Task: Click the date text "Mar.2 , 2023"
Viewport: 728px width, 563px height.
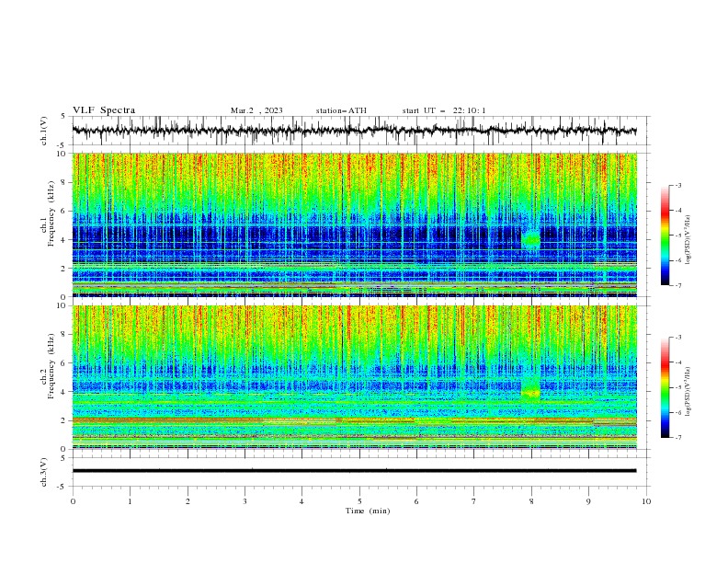Action: [256, 110]
